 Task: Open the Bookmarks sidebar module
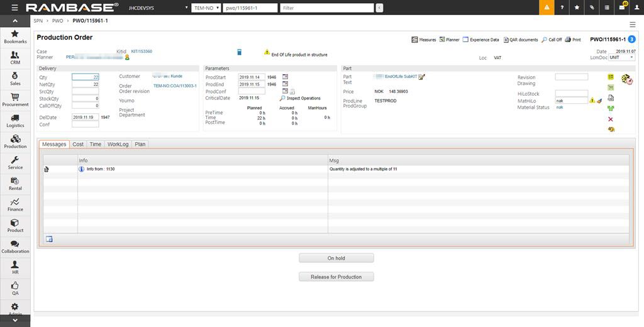[x=15, y=36]
